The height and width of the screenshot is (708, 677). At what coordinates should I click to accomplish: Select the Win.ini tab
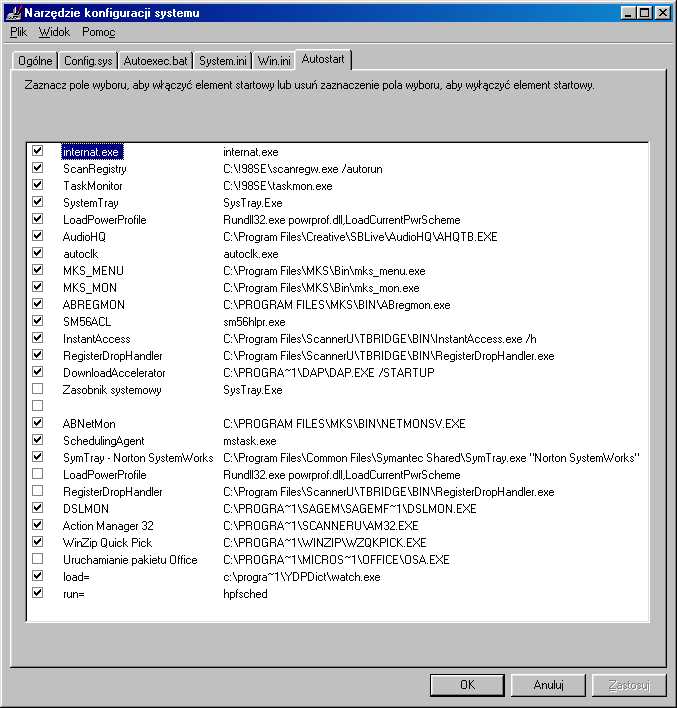click(273, 61)
